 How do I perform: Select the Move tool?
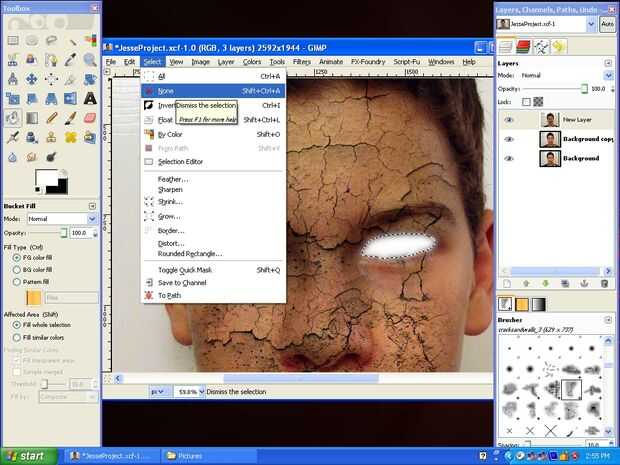(x=32, y=79)
